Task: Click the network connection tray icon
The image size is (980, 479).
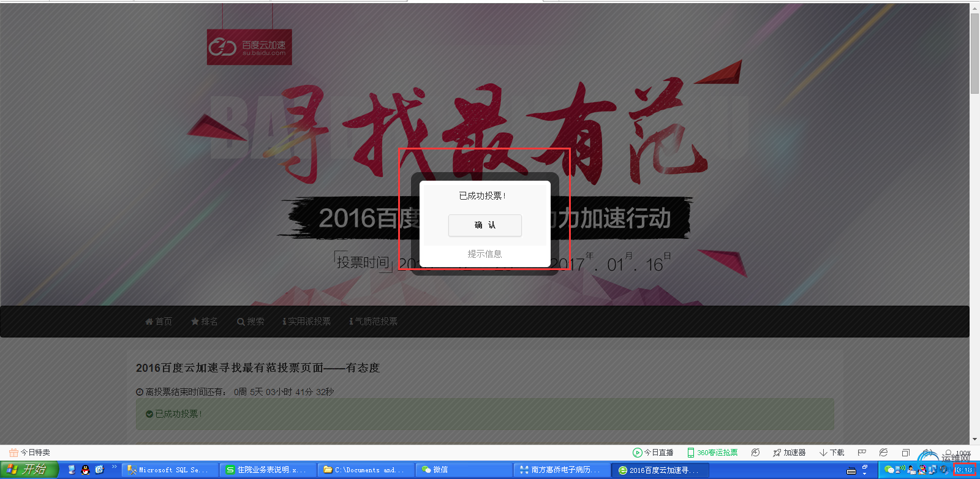Action: (x=900, y=469)
